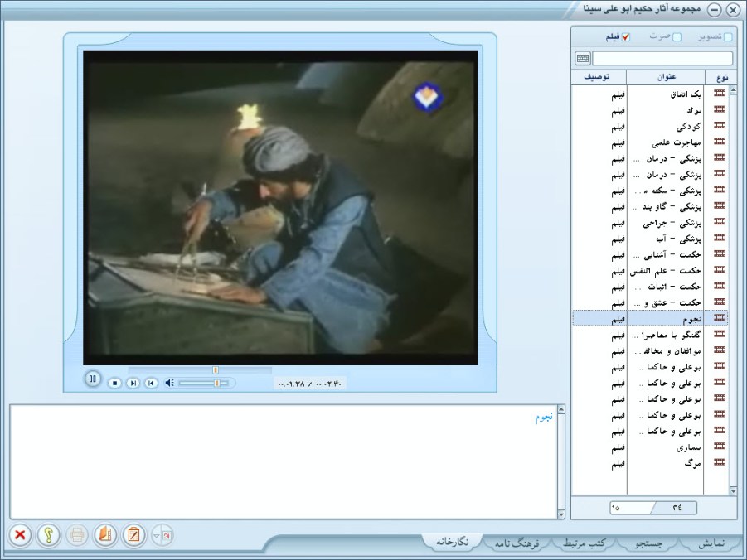The image size is (747, 560).
Task: Click the red X exit icon
Action: point(21,535)
